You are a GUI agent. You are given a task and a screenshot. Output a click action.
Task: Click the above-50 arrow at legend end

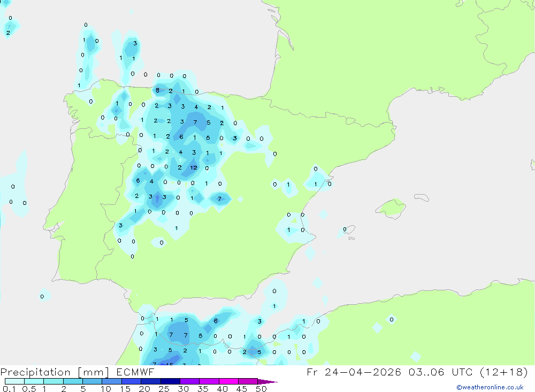[267, 382]
